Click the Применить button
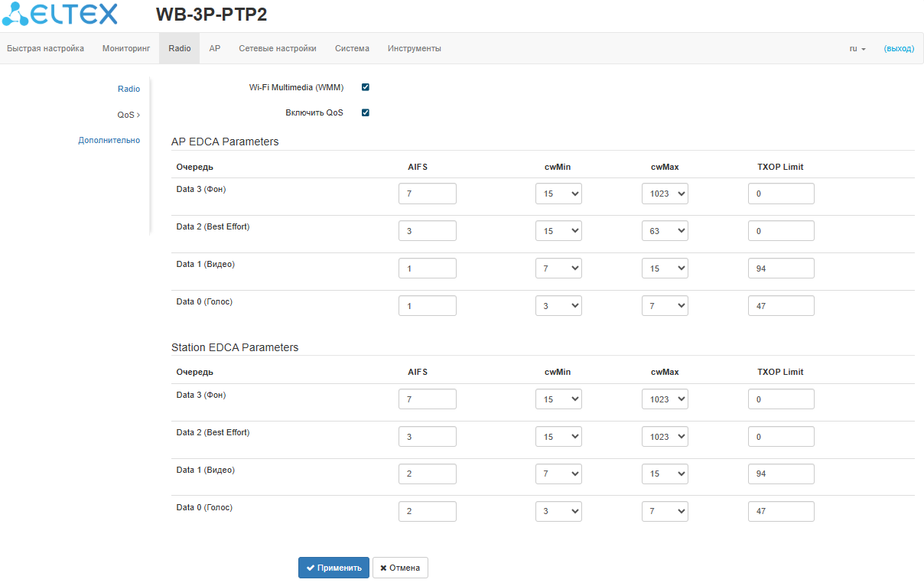This screenshot has height=586, width=924. pyautogui.click(x=333, y=568)
